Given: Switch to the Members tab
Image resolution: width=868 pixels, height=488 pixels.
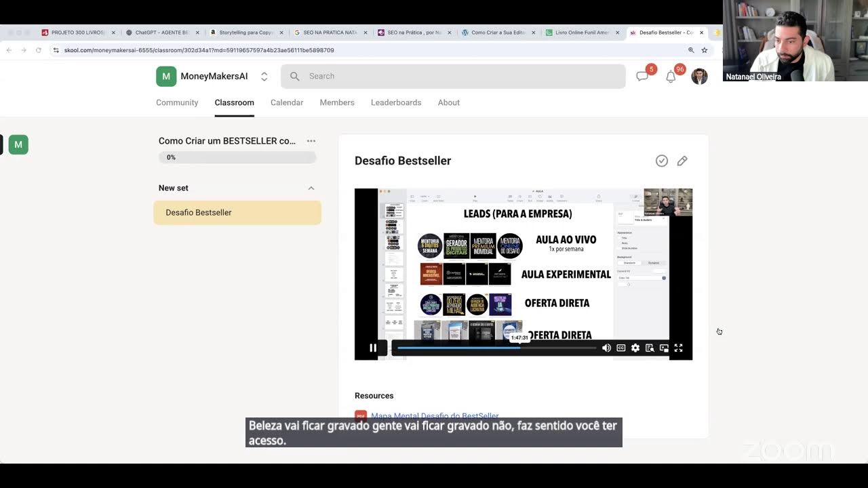Looking at the screenshot, I should 337,102.
